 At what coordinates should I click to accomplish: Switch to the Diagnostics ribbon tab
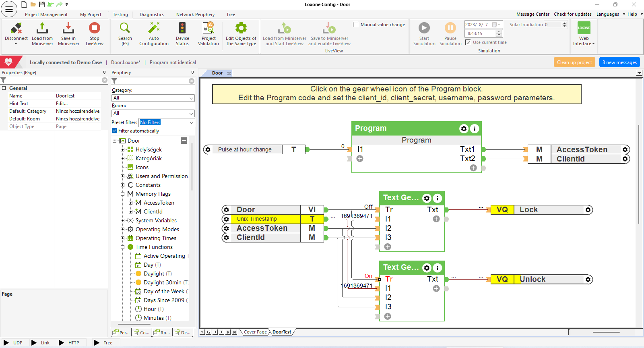151,14
